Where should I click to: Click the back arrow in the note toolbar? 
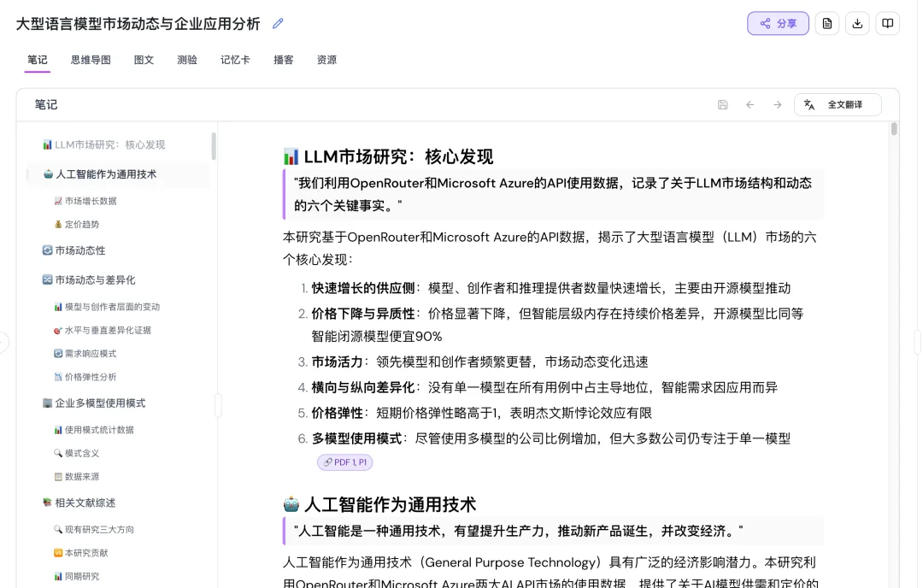pyautogui.click(x=750, y=104)
